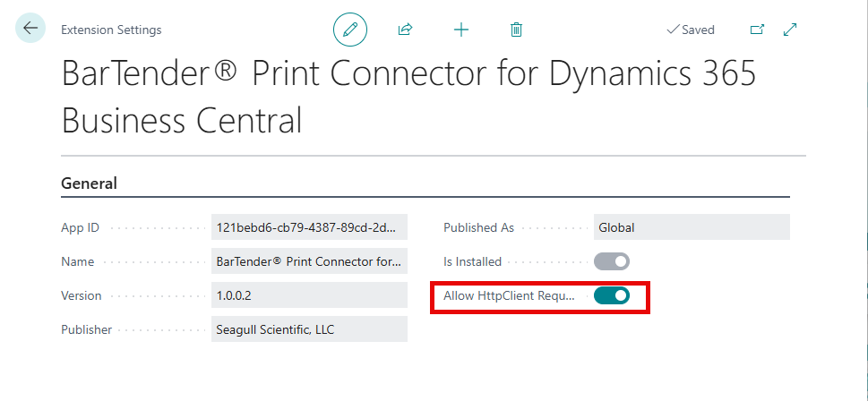The image size is (868, 401).
Task: Toggle the Is Installed switch
Action: pos(611,261)
